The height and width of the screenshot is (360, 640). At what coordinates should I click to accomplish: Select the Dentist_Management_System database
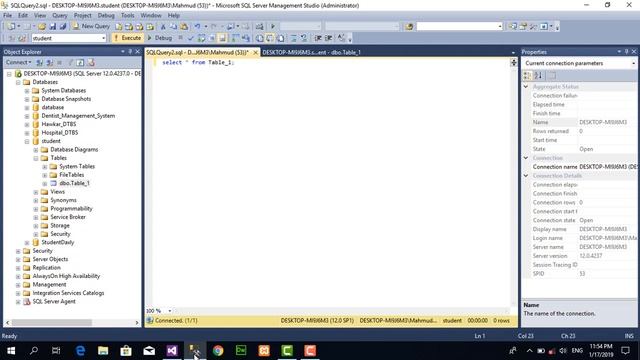coord(78,116)
